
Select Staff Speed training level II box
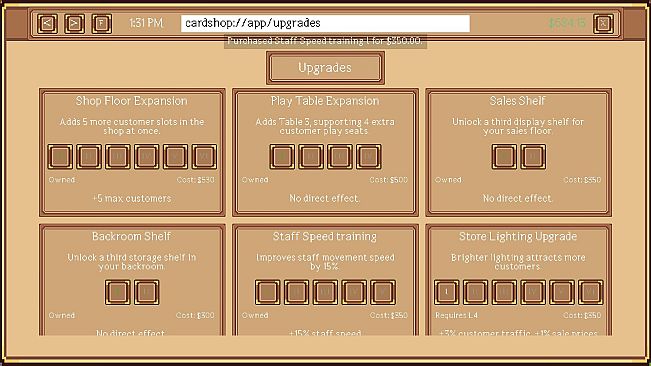296,292
